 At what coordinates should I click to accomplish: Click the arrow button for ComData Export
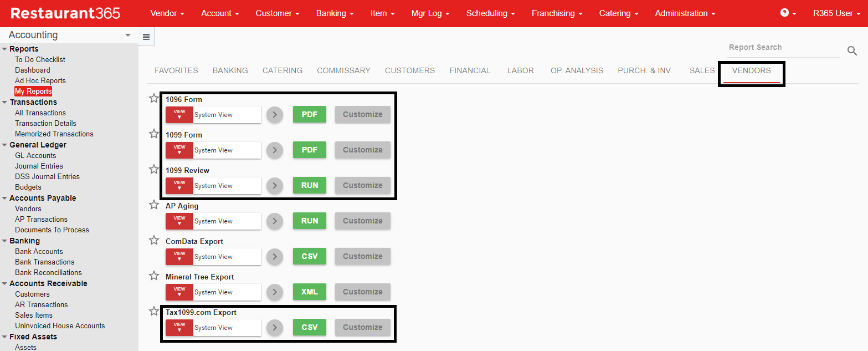tap(275, 257)
